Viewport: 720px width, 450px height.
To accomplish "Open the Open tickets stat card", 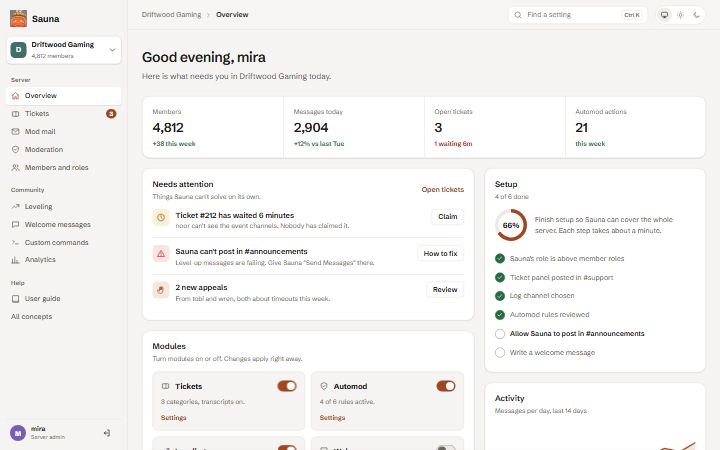I will (495, 127).
